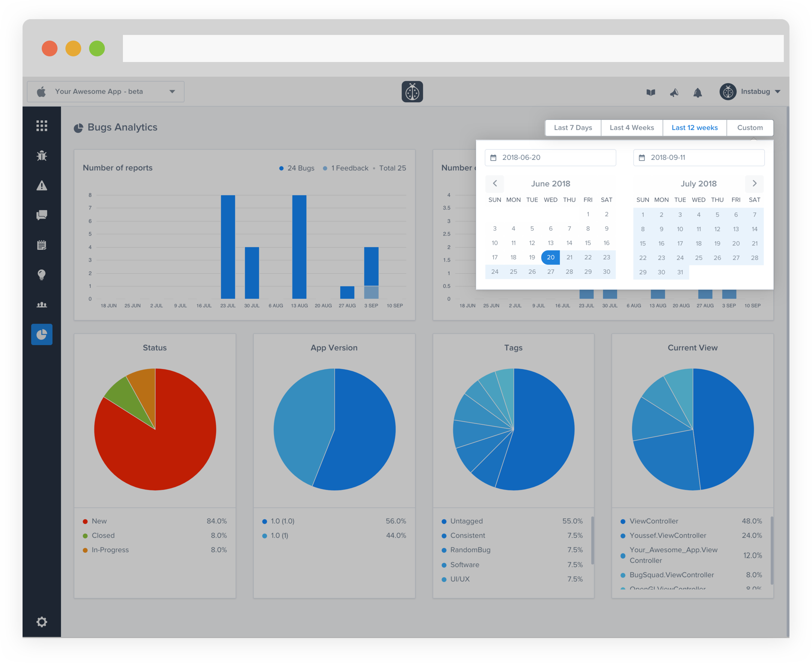Open the Surveys notepad icon

click(x=42, y=245)
